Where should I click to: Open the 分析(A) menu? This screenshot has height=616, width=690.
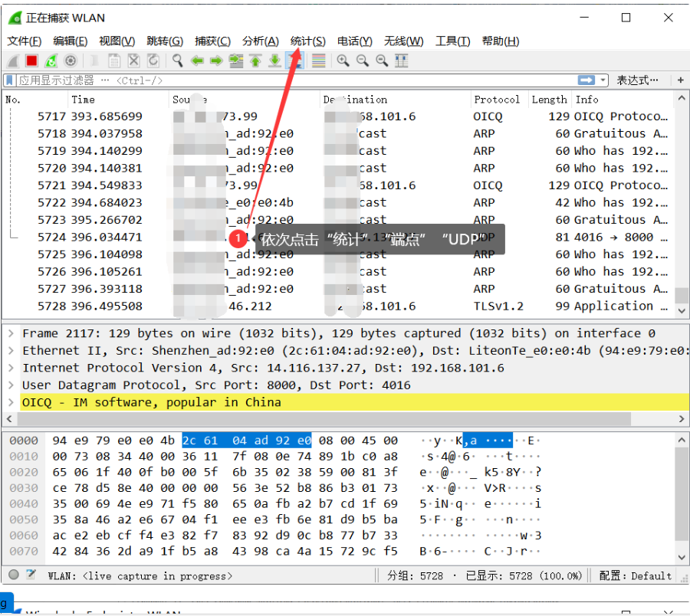click(261, 41)
